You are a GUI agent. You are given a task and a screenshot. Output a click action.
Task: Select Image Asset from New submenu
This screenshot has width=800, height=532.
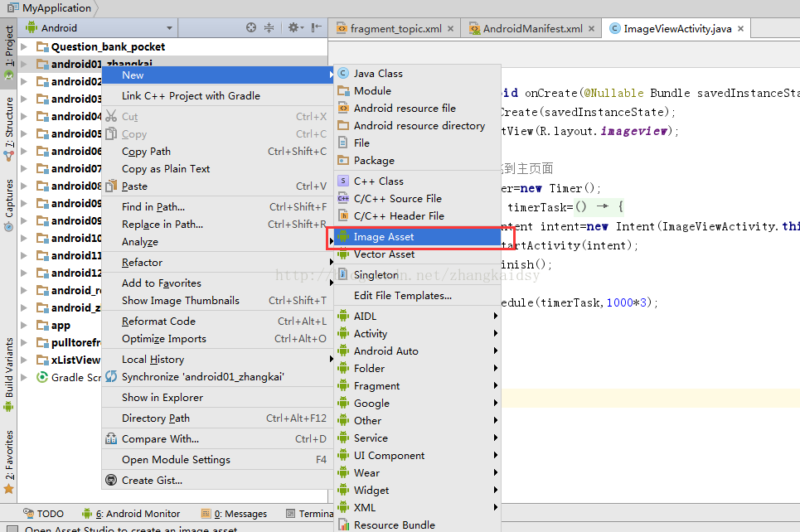[418, 237]
